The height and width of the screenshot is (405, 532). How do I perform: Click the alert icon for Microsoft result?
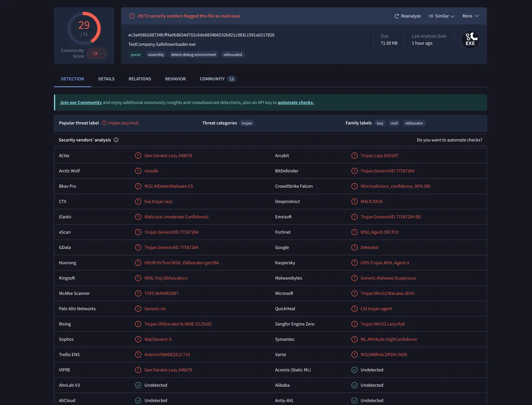click(x=354, y=293)
